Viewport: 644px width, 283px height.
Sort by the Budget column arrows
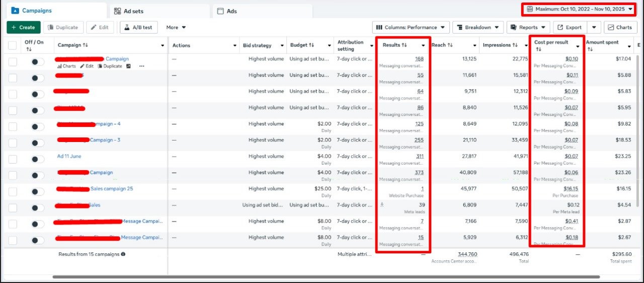pyautogui.click(x=311, y=45)
